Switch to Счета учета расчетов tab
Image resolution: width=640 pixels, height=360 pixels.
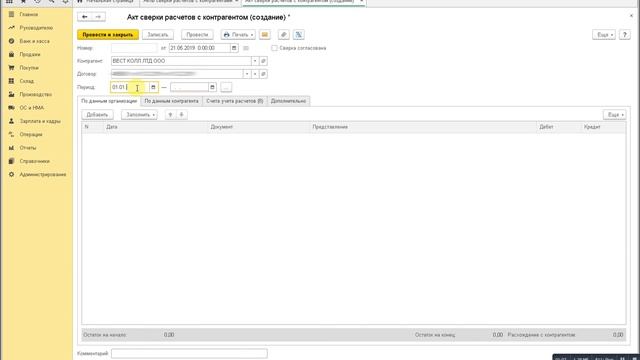[235, 101]
